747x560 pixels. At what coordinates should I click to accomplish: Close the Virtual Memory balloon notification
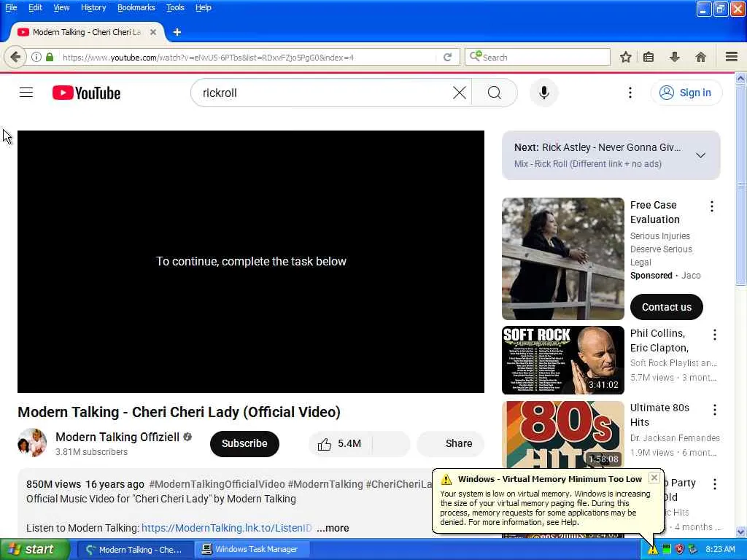pyautogui.click(x=654, y=478)
